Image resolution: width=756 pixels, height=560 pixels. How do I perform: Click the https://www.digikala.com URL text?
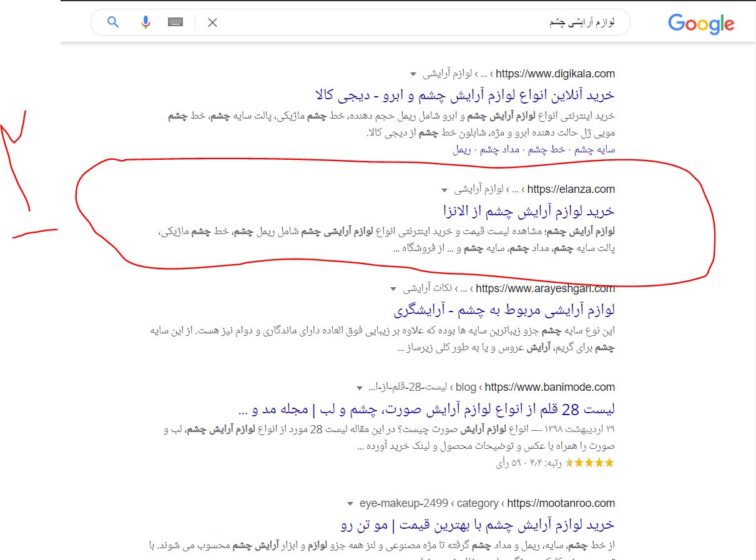pyautogui.click(x=555, y=74)
